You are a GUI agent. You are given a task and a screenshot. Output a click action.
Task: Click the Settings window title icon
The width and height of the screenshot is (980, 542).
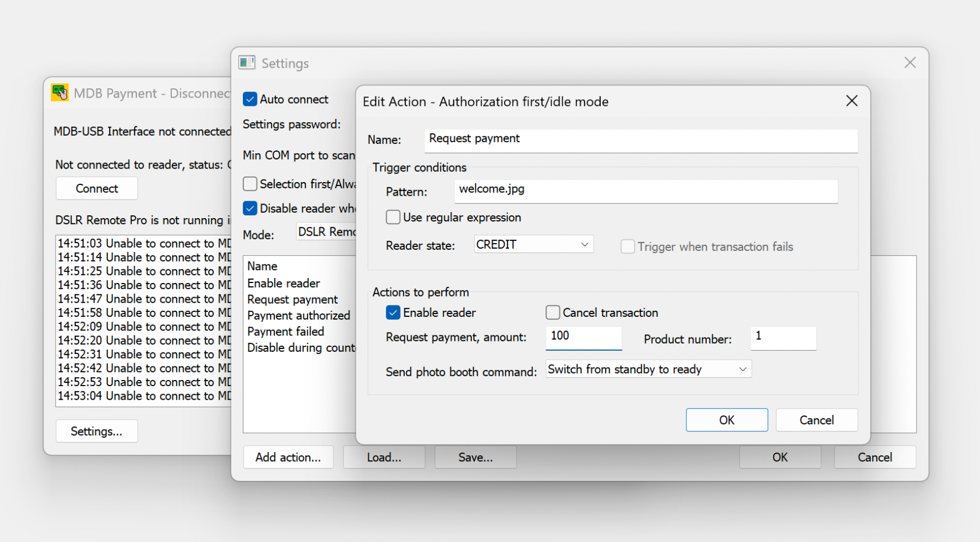tap(247, 63)
